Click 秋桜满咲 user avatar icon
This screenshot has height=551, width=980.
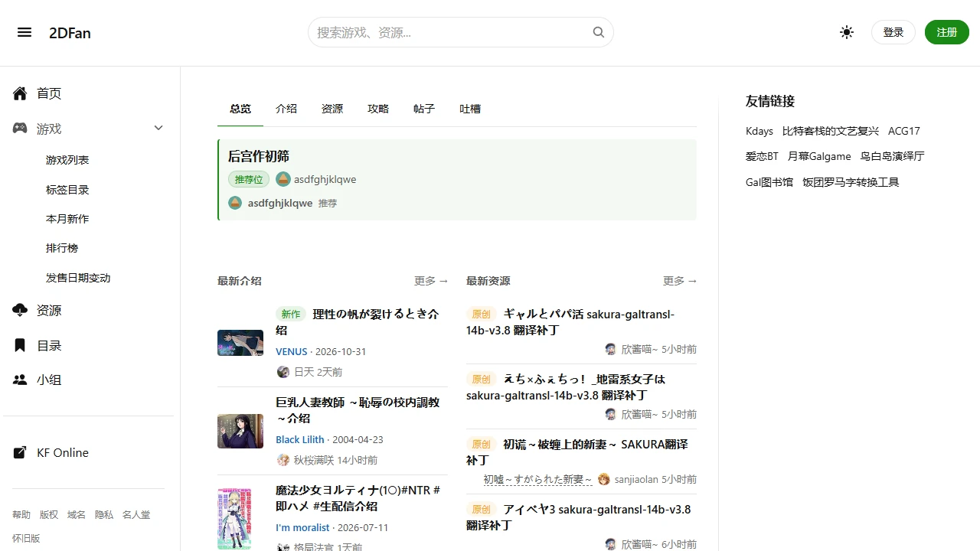[283, 460]
